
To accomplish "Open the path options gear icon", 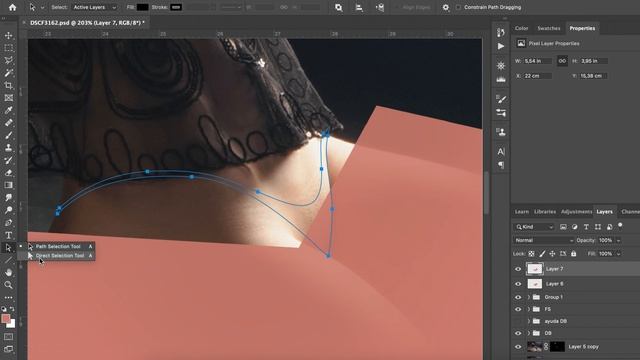I will click(x=446, y=7).
